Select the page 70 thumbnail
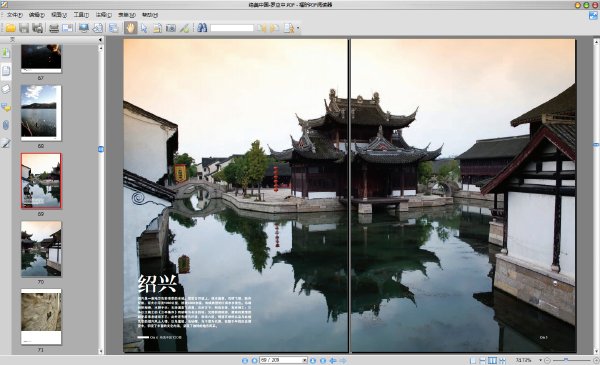 pos(41,249)
